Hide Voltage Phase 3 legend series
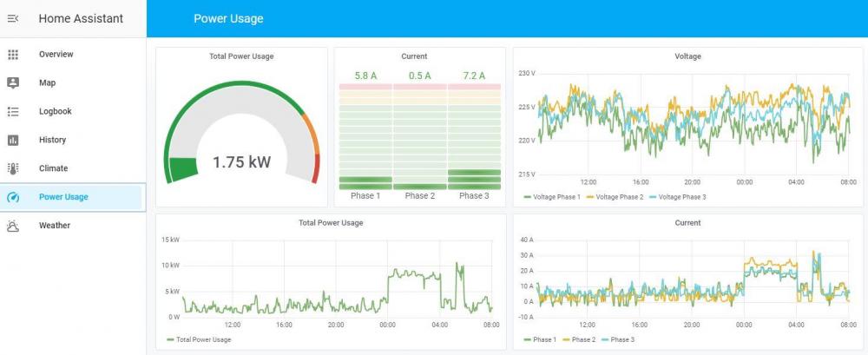This screenshot has height=355, width=868. 681,197
